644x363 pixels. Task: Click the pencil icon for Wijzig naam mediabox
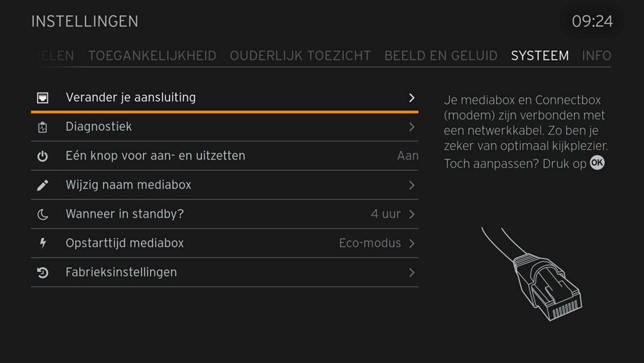tap(43, 185)
